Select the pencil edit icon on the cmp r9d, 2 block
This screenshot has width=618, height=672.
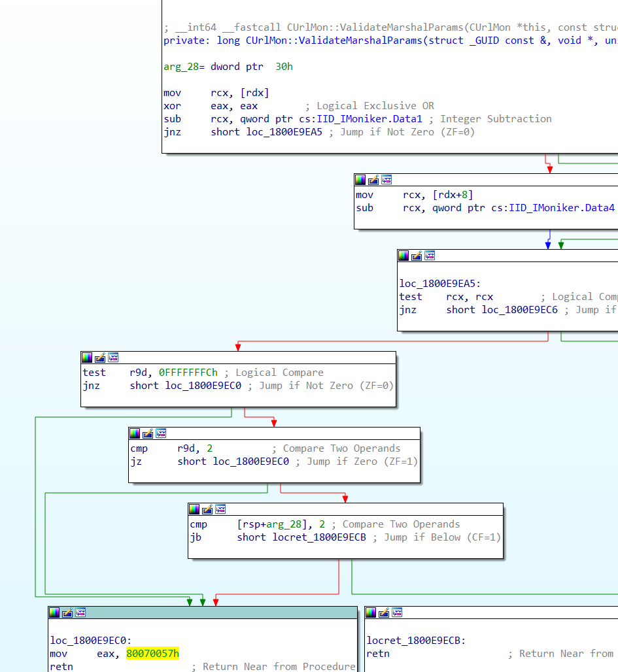pos(147,433)
